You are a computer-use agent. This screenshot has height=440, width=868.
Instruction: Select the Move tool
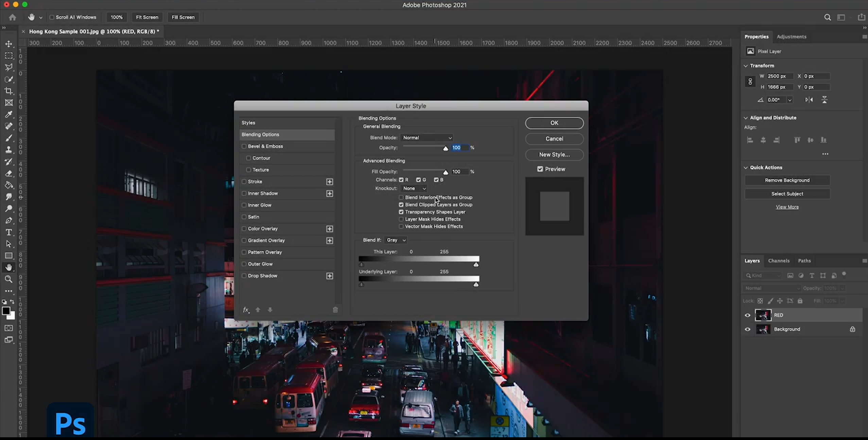[9, 44]
